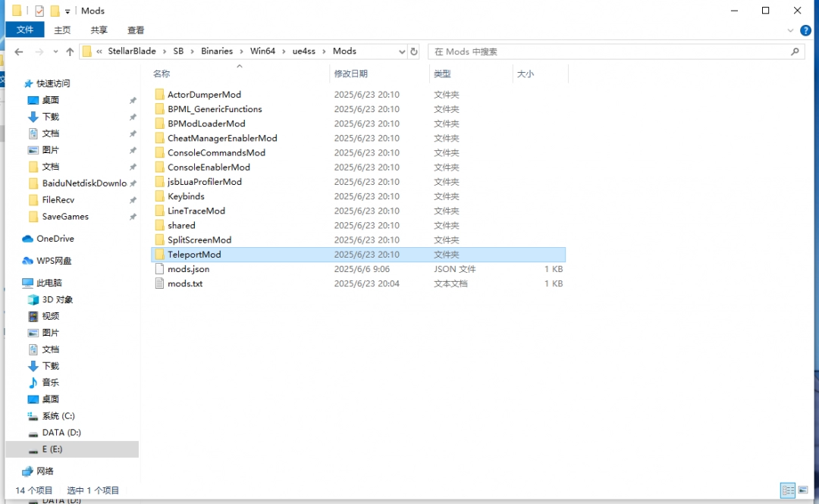
Task: Click mods.json type JSON 文件 cell
Action: [x=454, y=269]
